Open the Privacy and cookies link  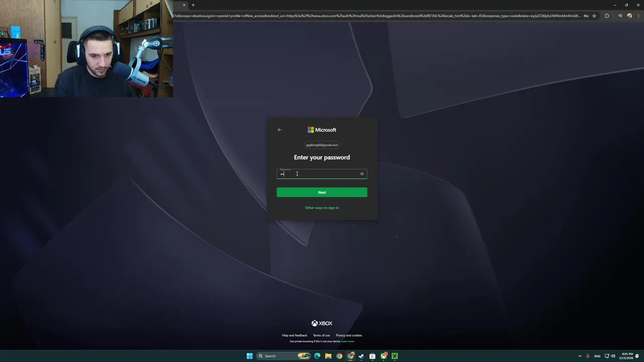[349, 335]
